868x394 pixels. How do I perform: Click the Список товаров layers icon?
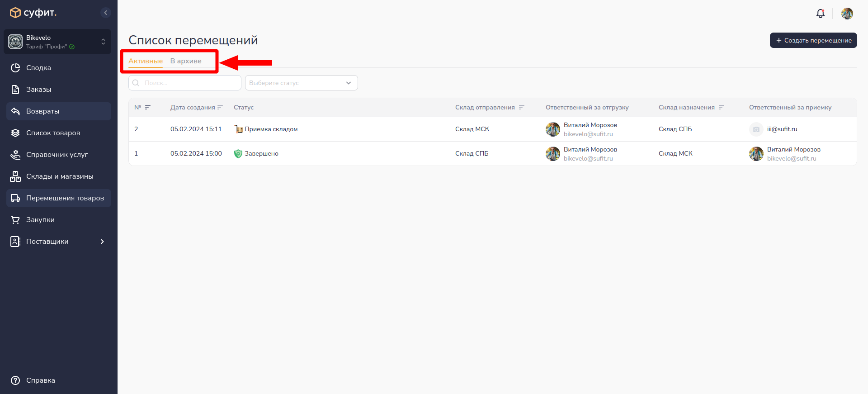click(x=15, y=133)
